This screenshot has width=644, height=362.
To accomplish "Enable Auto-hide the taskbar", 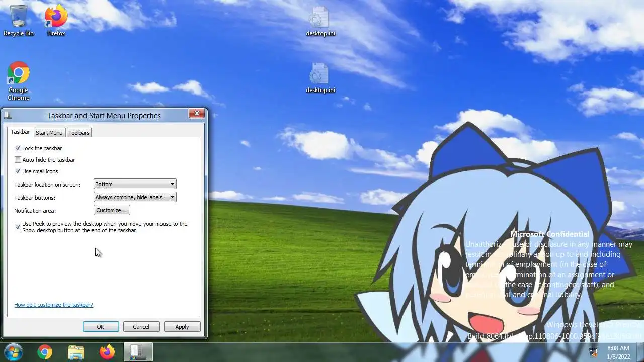I will [18, 160].
